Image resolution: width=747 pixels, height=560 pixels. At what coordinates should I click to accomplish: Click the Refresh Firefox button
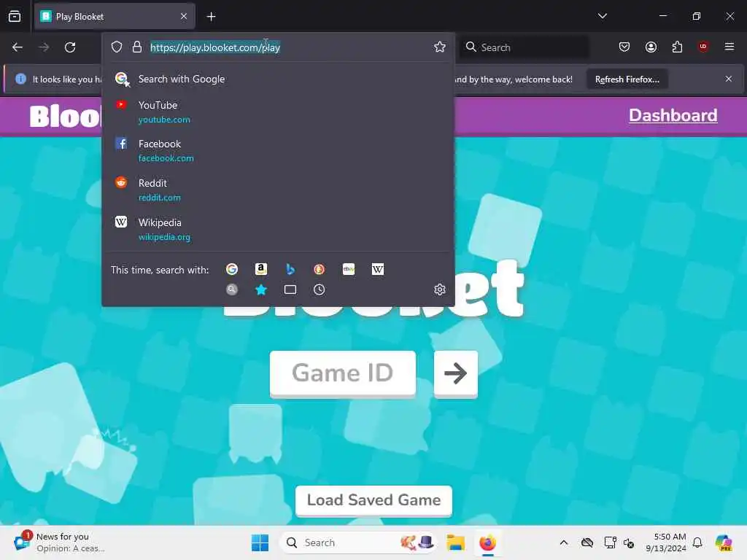[x=627, y=79]
